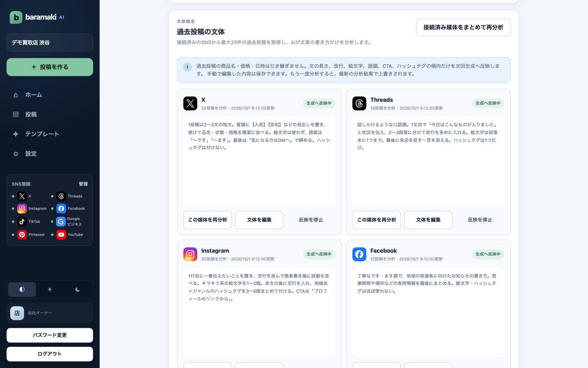
Task: Click 生成へ反映中 badge on Instagram card
Action: [x=319, y=254]
